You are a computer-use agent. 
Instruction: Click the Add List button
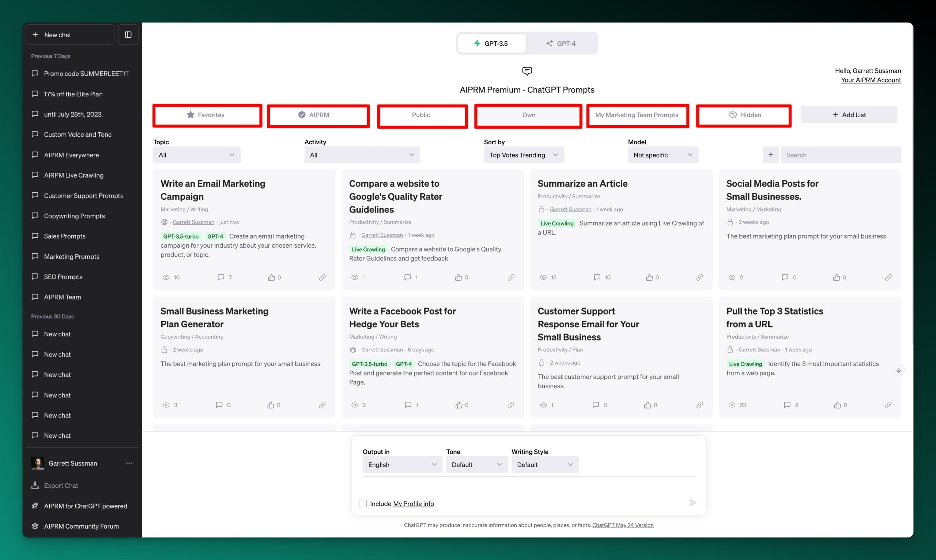tap(849, 115)
